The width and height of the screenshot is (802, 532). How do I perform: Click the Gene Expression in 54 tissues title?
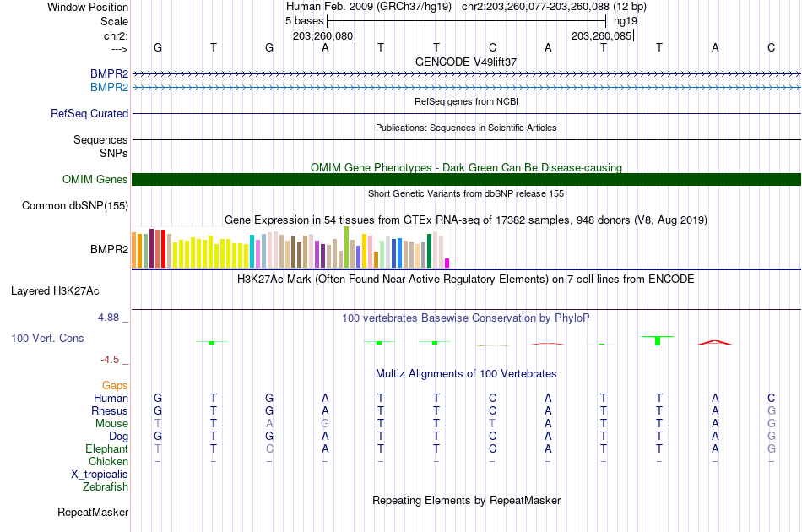[x=466, y=220]
